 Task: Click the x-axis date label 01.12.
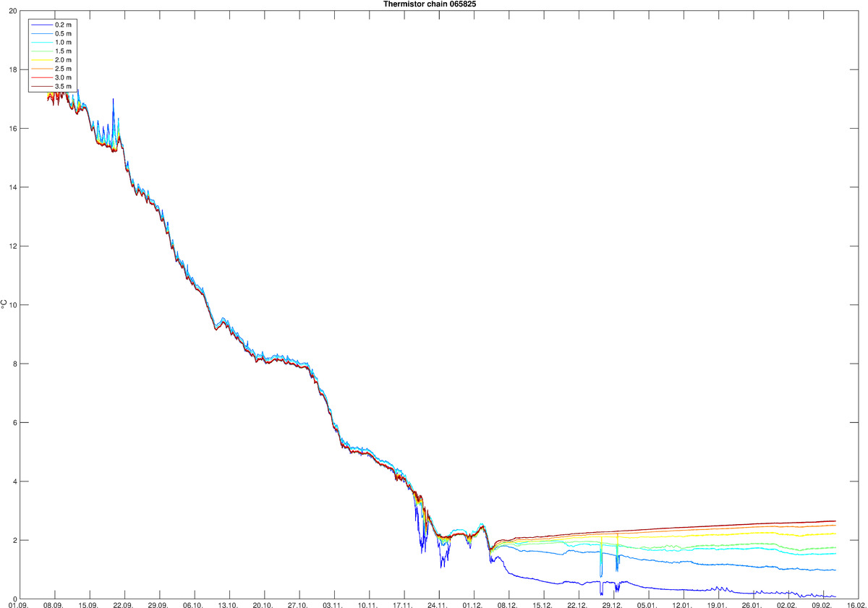click(472, 604)
